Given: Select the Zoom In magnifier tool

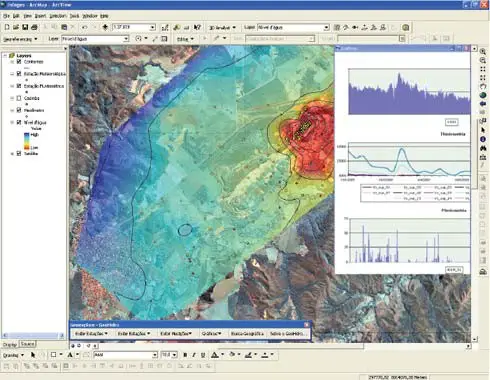Looking at the screenshot, I should [x=483, y=52].
